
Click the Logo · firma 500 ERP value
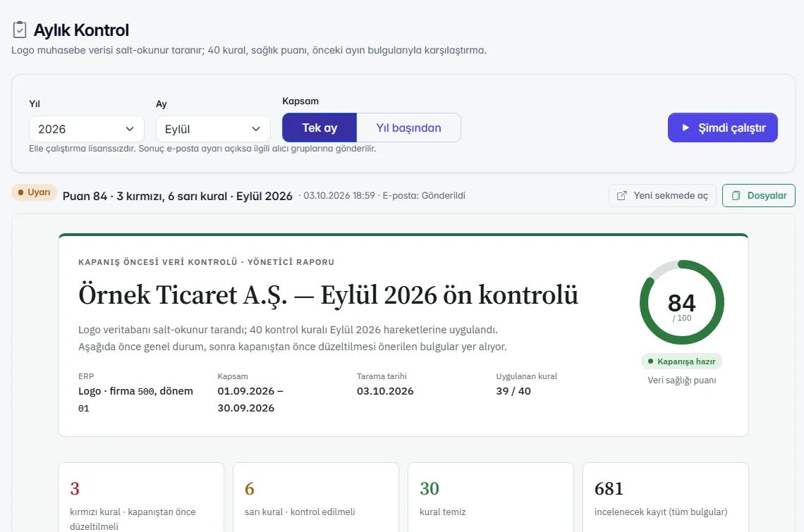[136, 400]
